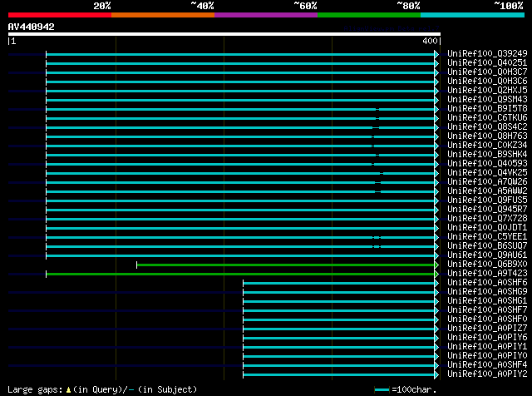Viewport: 532px width, 396px height.
Task: Select the UniRef100_Q945R7 label
Action: tap(487, 209)
